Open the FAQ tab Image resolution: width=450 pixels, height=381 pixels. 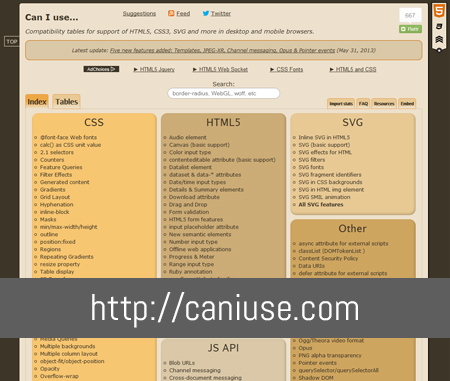[363, 104]
